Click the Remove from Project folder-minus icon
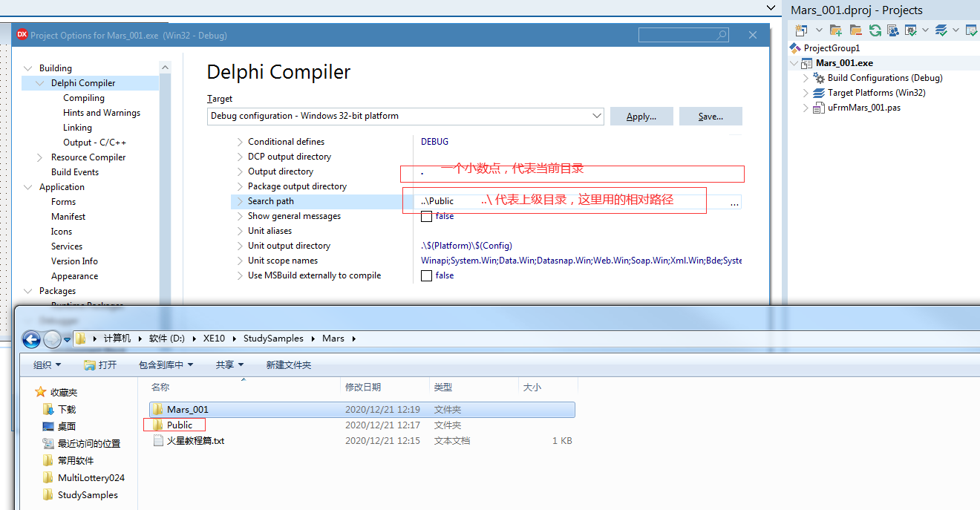Viewport: 980px width, 510px height. click(x=856, y=30)
